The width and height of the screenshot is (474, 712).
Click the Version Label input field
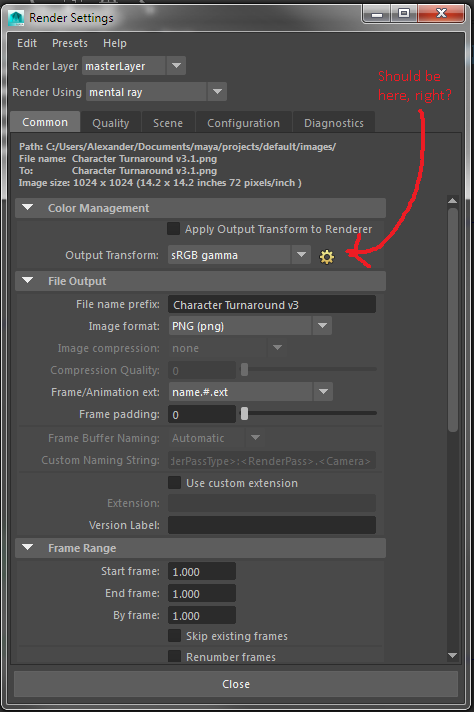click(x=272, y=525)
